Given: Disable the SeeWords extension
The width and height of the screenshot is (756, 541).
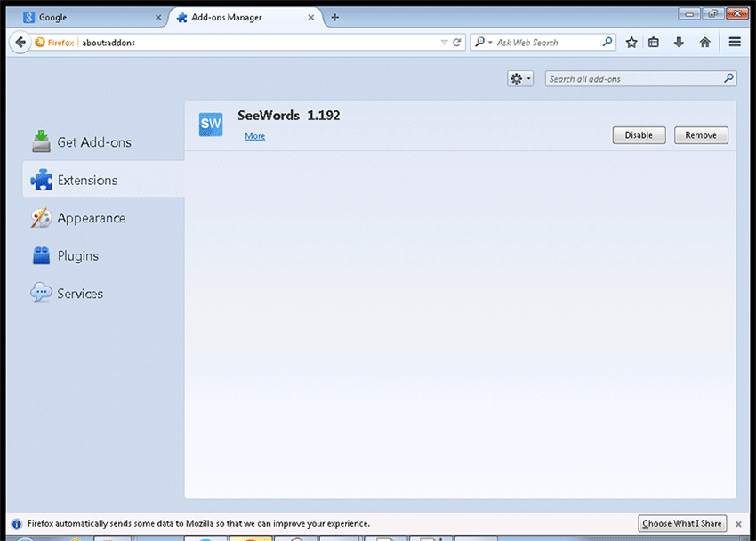Looking at the screenshot, I should tap(639, 135).
